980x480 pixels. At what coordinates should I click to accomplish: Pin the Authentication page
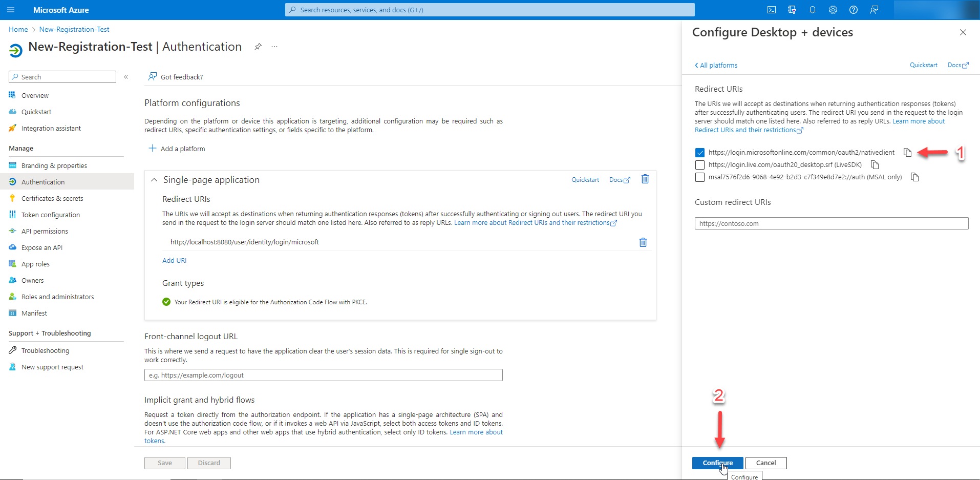pyautogui.click(x=258, y=47)
